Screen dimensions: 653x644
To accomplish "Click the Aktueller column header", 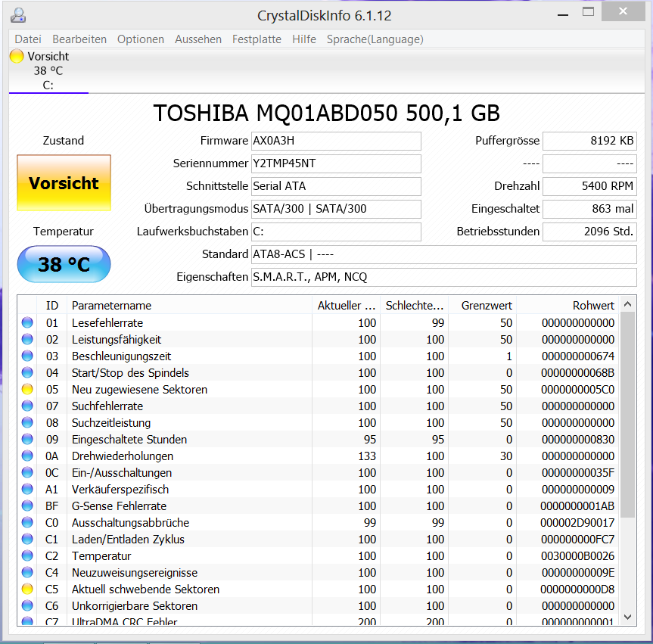I will (346, 305).
